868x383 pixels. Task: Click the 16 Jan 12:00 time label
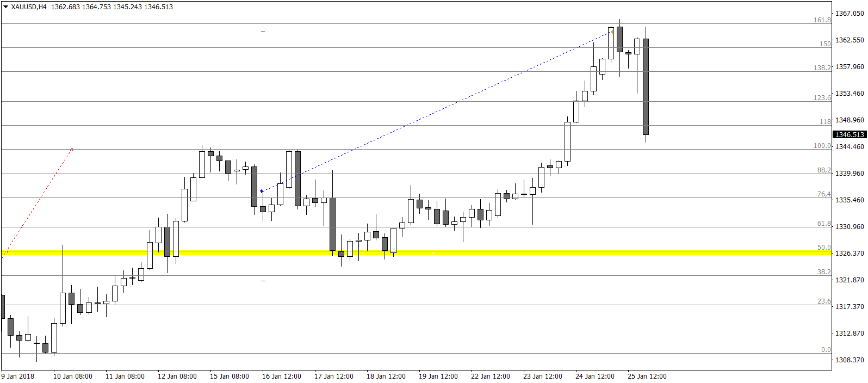click(x=282, y=376)
